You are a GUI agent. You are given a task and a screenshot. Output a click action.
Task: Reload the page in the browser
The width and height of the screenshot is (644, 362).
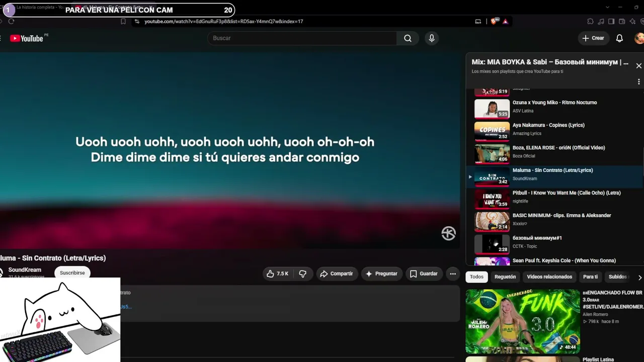pyautogui.click(x=11, y=21)
